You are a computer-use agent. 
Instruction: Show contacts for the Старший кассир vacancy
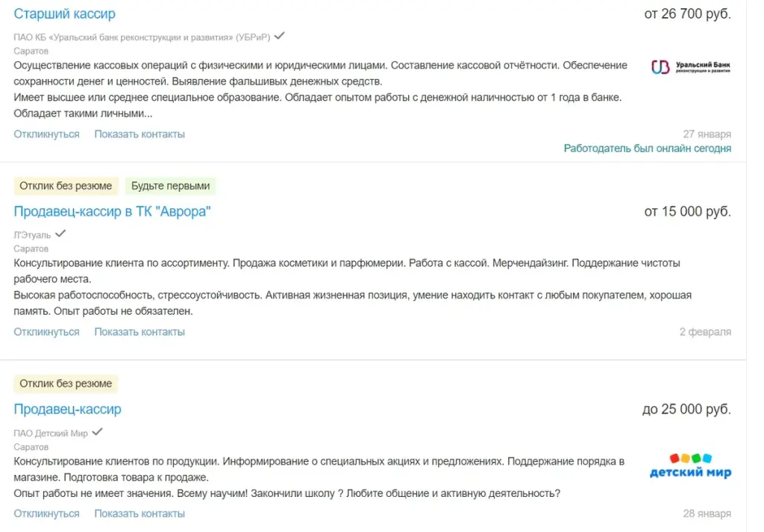tap(140, 134)
